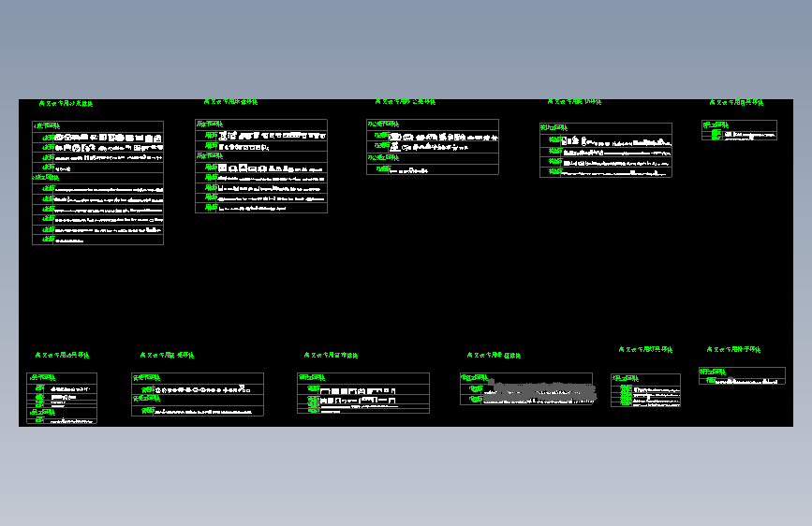Click the green title above the gray shaded table
Screen dimensions: 812x526
[x=494, y=355]
